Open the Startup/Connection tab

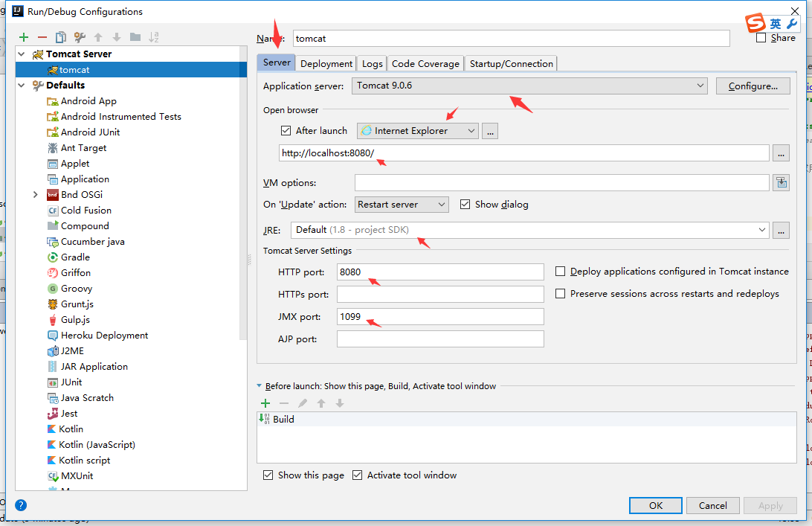[x=511, y=64]
